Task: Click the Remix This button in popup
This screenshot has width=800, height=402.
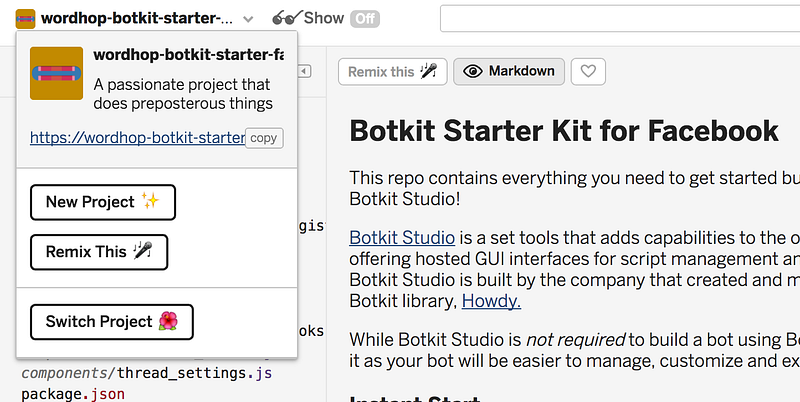Action: pyautogui.click(x=99, y=252)
